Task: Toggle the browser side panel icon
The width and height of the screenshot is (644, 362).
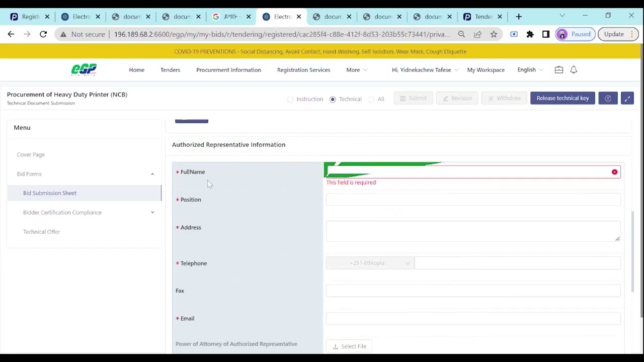Action: click(546, 34)
